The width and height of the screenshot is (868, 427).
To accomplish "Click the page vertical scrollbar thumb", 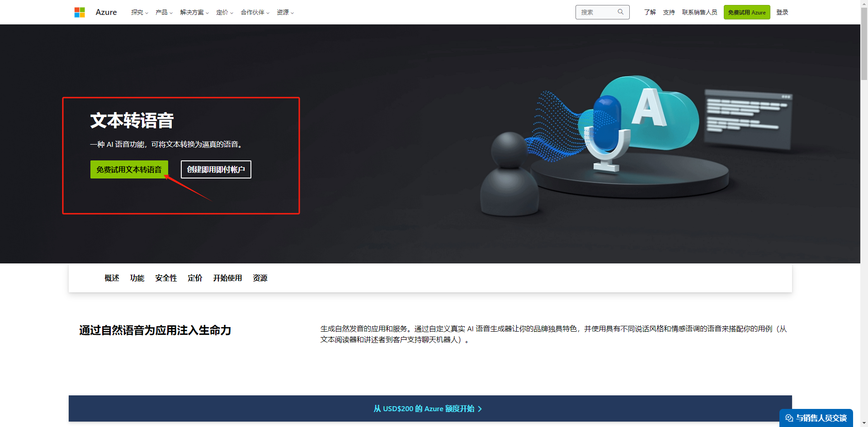I will click(864, 43).
